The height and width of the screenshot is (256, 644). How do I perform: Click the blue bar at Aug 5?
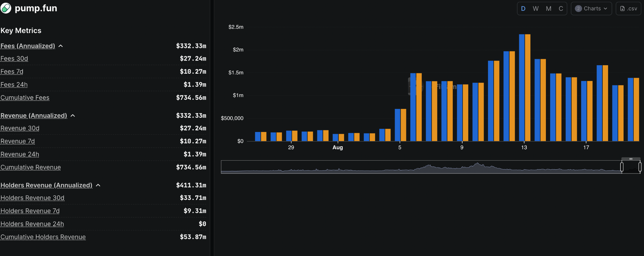397,125
